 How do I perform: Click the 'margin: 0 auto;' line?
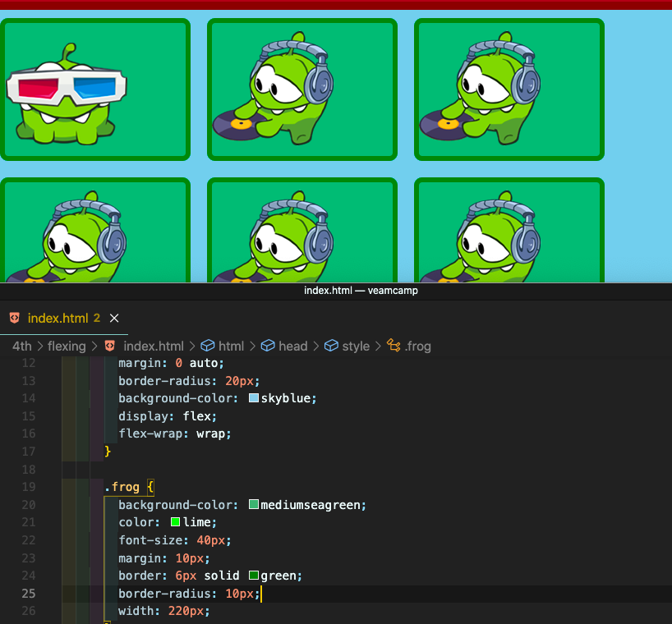point(171,363)
